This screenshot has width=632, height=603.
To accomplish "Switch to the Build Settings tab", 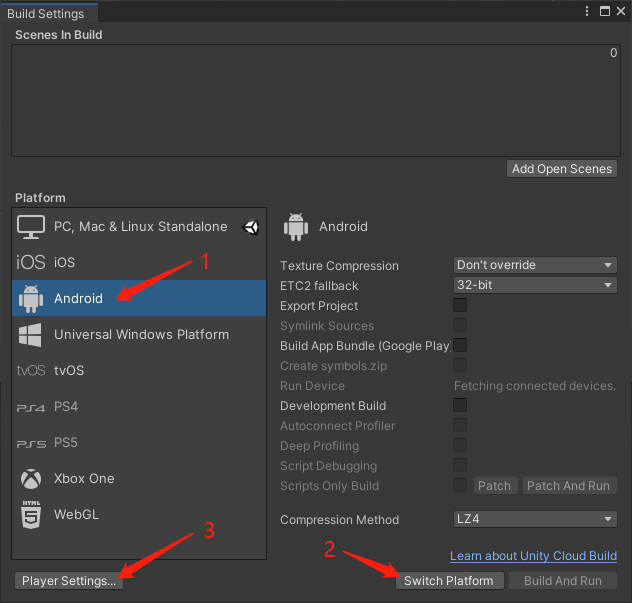I will (x=49, y=13).
